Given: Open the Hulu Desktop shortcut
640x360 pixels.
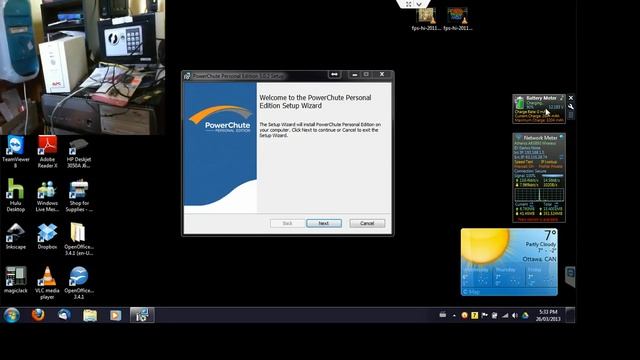Looking at the screenshot, I should 16,196.
